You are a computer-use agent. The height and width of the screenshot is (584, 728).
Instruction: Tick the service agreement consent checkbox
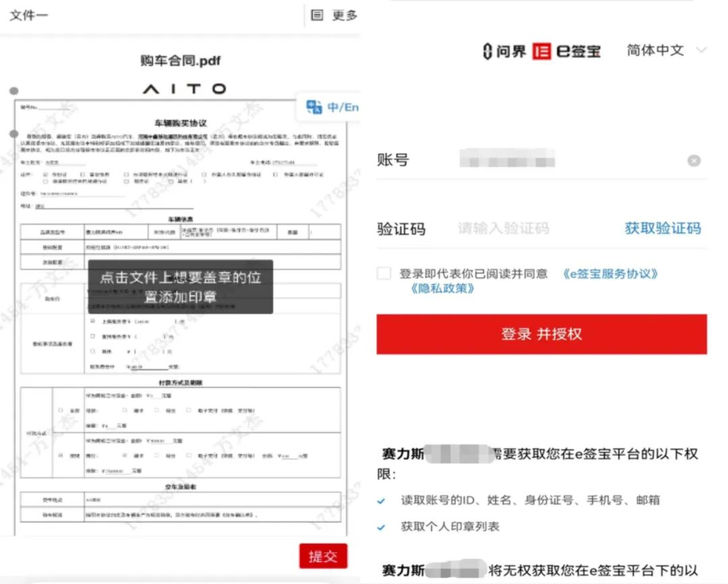pyautogui.click(x=384, y=273)
